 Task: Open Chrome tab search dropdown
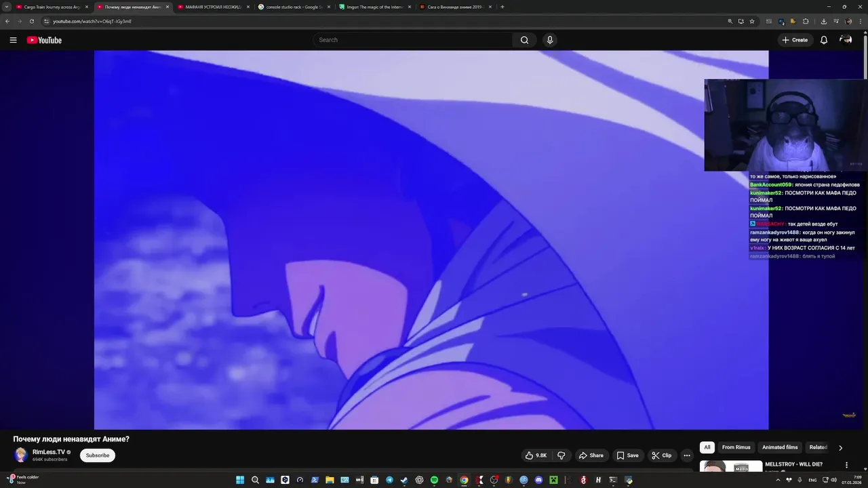(7, 7)
